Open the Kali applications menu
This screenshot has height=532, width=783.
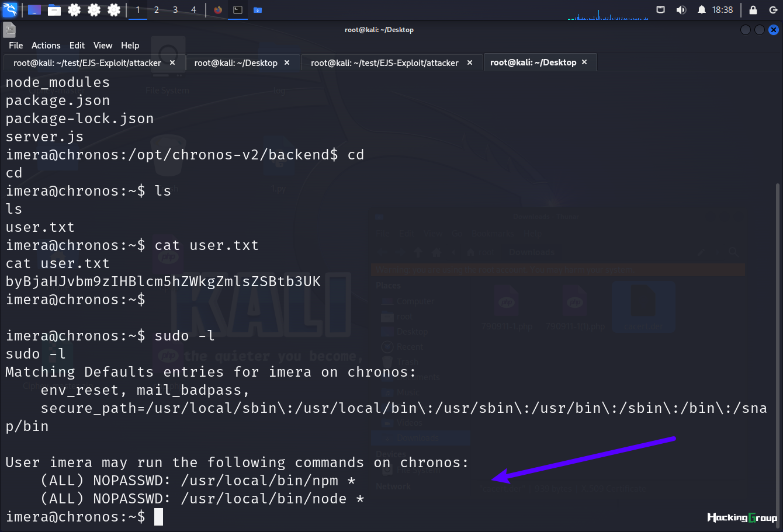click(10, 9)
